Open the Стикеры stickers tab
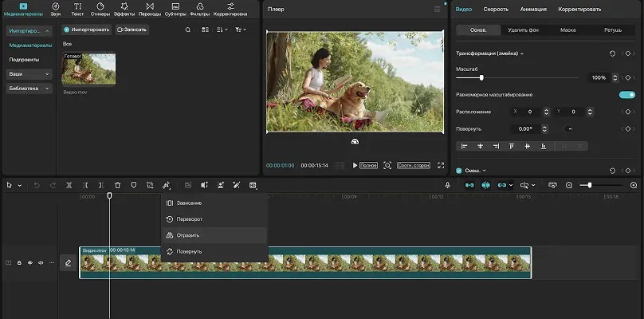Image resolution: width=644 pixels, height=319 pixels. [100, 10]
